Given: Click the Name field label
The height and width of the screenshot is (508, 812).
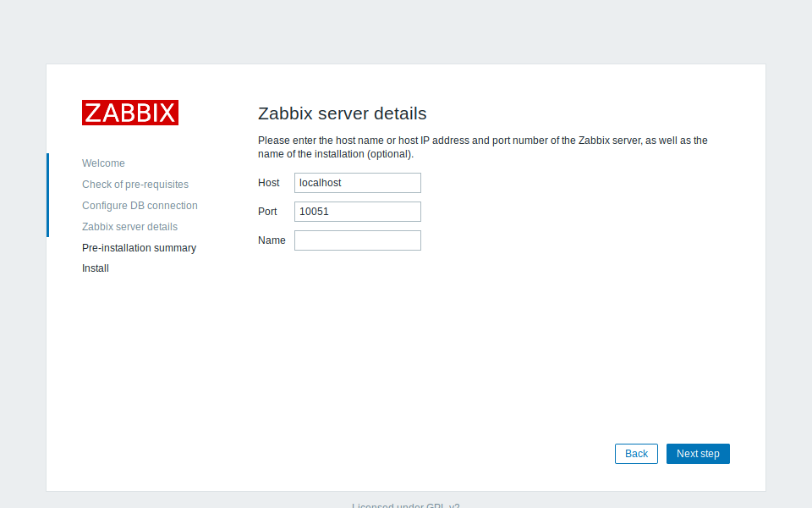Looking at the screenshot, I should (272, 240).
